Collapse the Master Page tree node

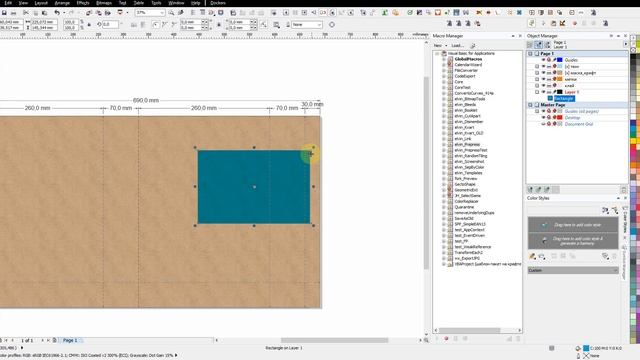pyautogui.click(x=530, y=105)
